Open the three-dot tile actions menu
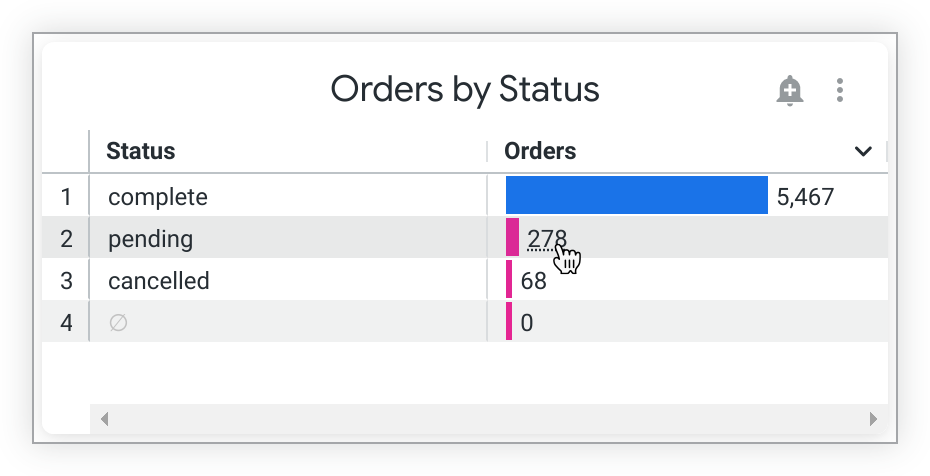Image resolution: width=930 pixels, height=476 pixels. (x=840, y=91)
